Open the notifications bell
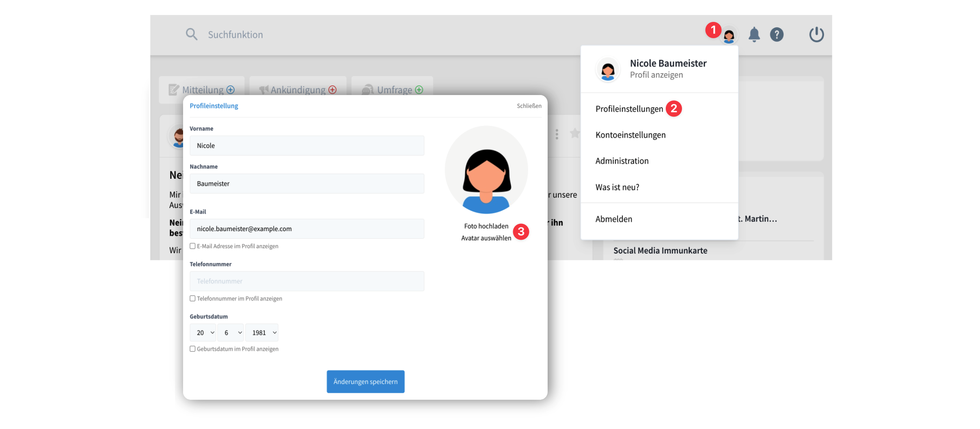This screenshot has width=980, height=429. [754, 35]
